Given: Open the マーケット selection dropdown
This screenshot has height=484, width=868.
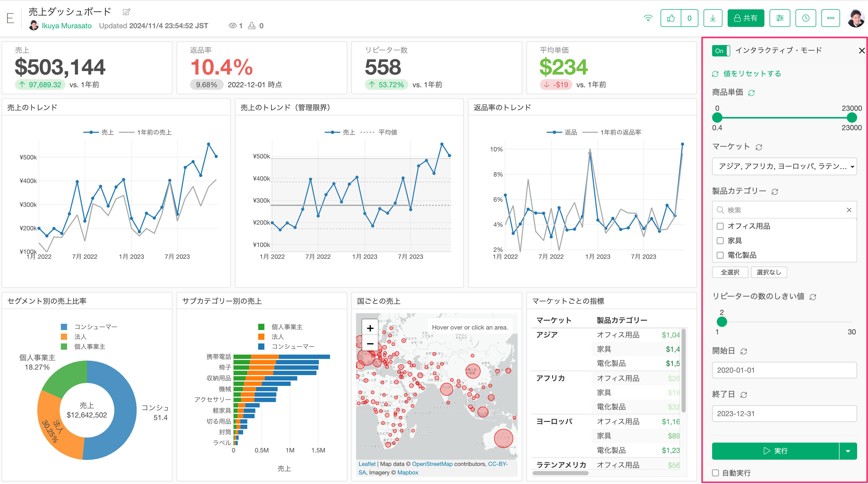Looking at the screenshot, I should tap(784, 166).
